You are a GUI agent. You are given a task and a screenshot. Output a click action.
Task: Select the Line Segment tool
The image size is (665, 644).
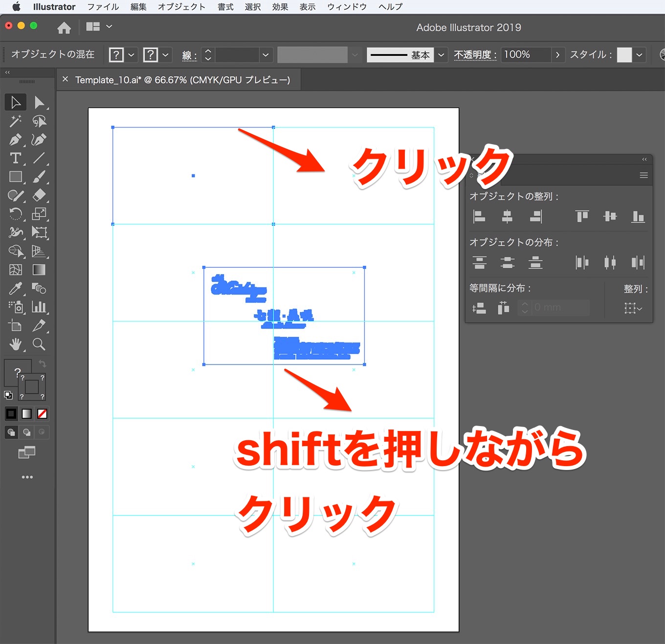pos(39,158)
